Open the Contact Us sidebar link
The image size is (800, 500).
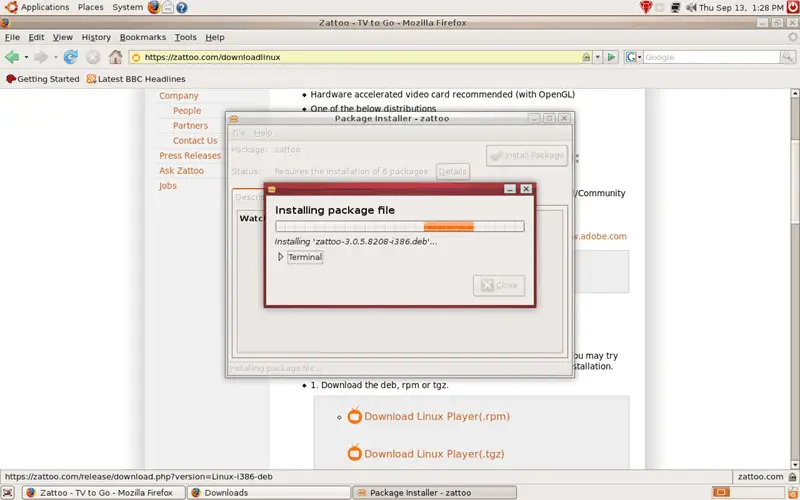click(x=195, y=141)
